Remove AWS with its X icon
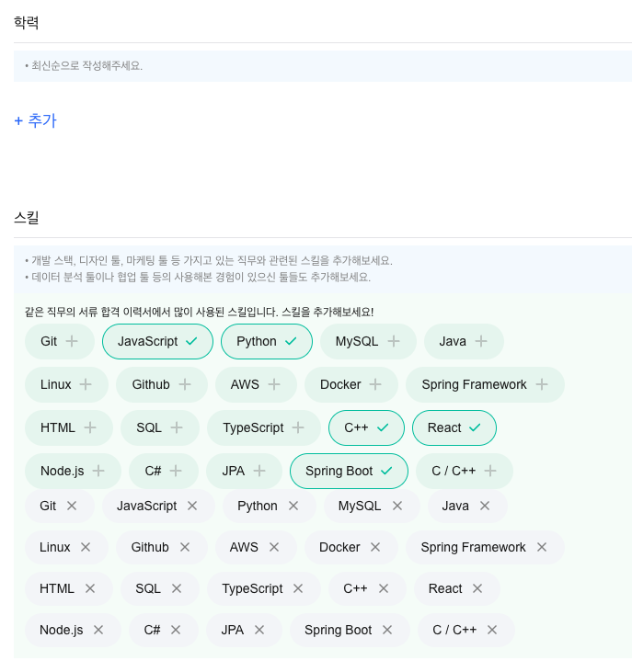Screen dimensions: 632x672 pyautogui.click(x=274, y=547)
